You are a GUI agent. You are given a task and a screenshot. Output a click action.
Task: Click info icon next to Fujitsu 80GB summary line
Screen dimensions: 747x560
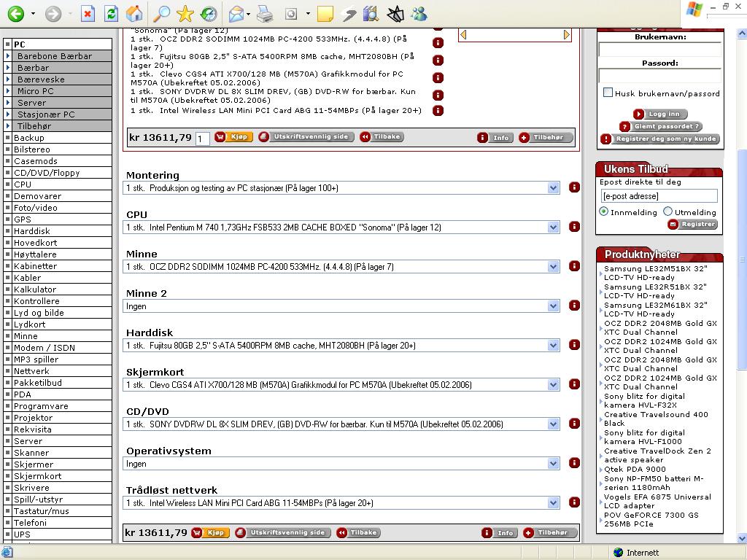(x=438, y=60)
